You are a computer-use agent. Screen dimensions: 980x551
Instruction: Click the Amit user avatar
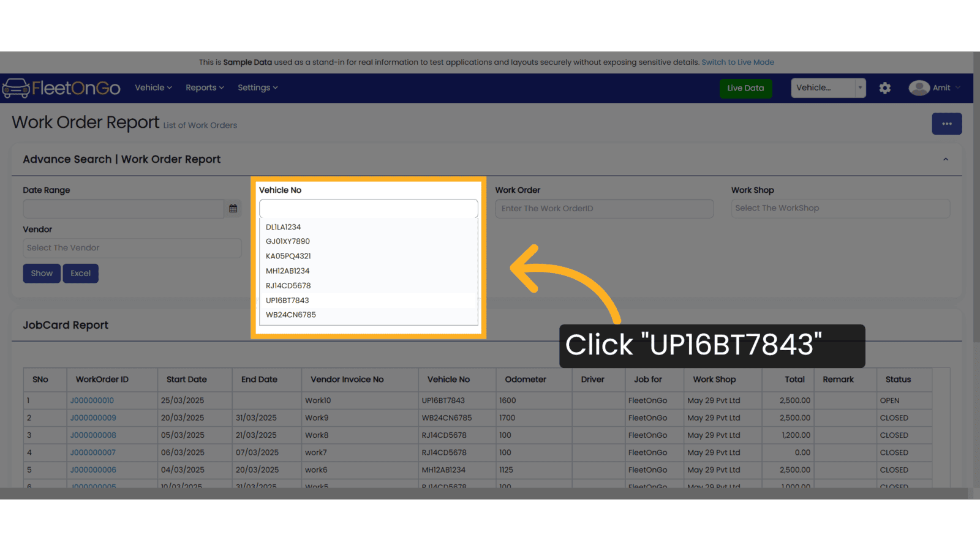pyautogui.click(x=919, y=88)
